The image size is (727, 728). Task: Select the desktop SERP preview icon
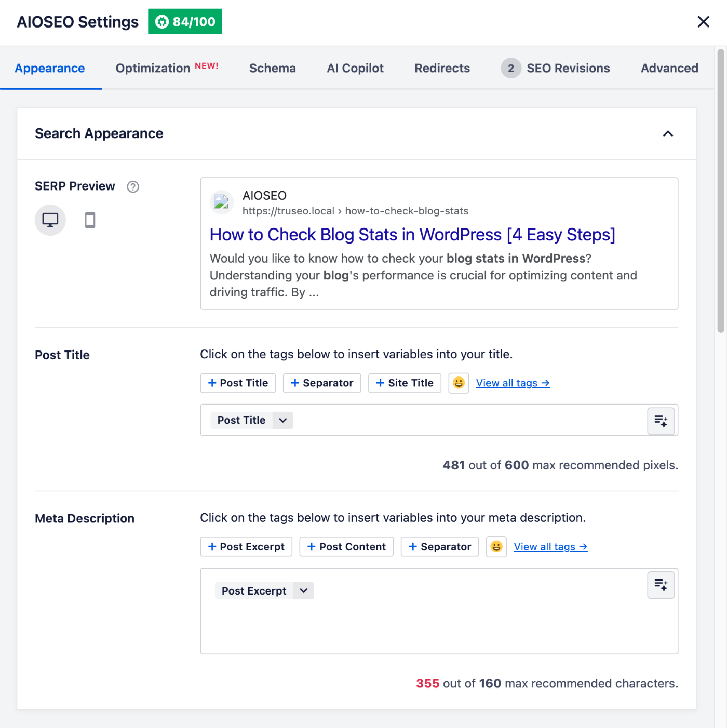(x=50, y=220)
